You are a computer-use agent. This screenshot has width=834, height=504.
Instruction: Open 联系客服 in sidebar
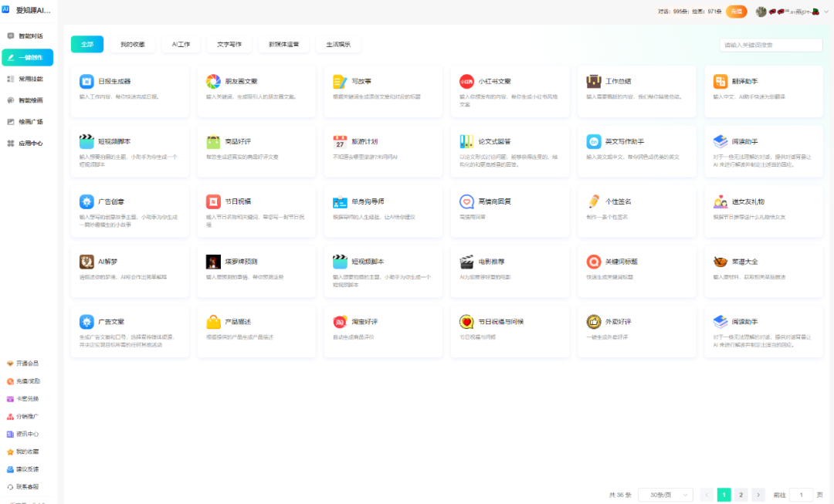(23, 486)
